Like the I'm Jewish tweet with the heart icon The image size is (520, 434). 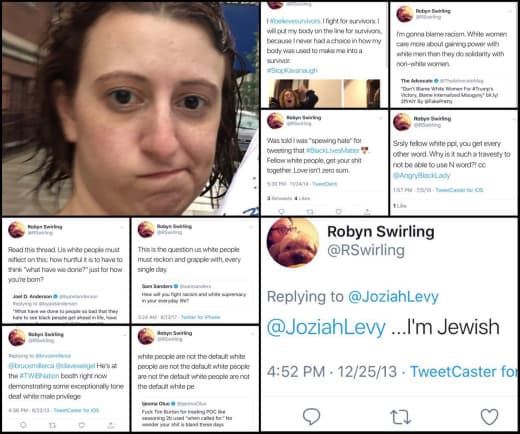pyautogui.click(x=489, y=416)
